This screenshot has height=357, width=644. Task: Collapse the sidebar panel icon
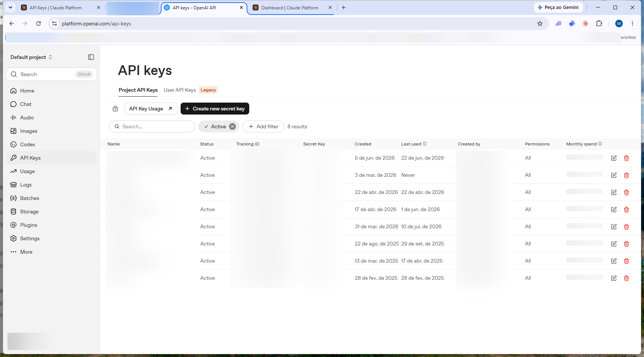point(91,57)
